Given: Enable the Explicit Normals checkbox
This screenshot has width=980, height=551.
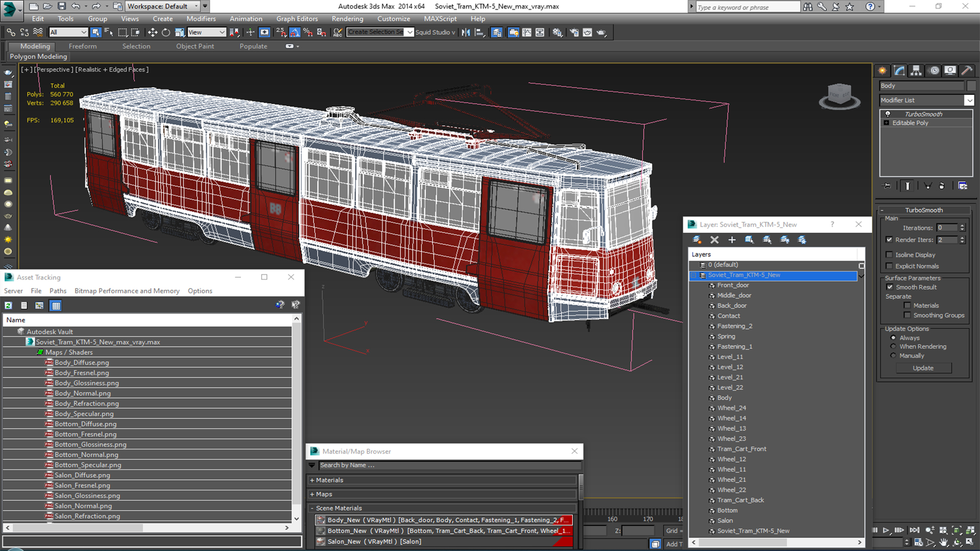Looking at the screenshot, I should tap(889, 266).
